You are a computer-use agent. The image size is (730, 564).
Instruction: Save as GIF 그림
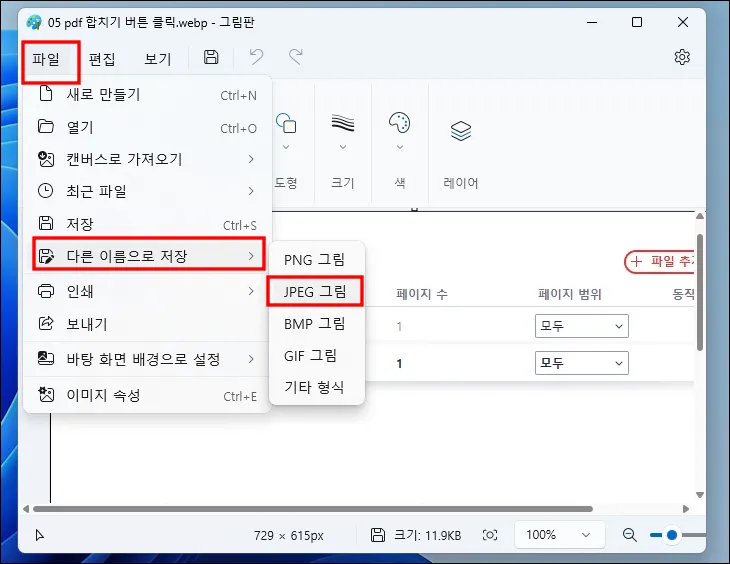point(316,356)
